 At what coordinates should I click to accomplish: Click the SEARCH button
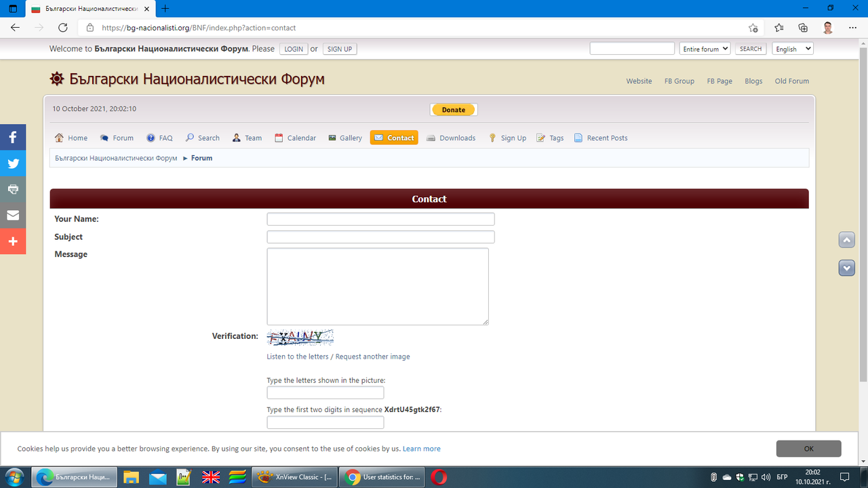[x=751, y=49]
